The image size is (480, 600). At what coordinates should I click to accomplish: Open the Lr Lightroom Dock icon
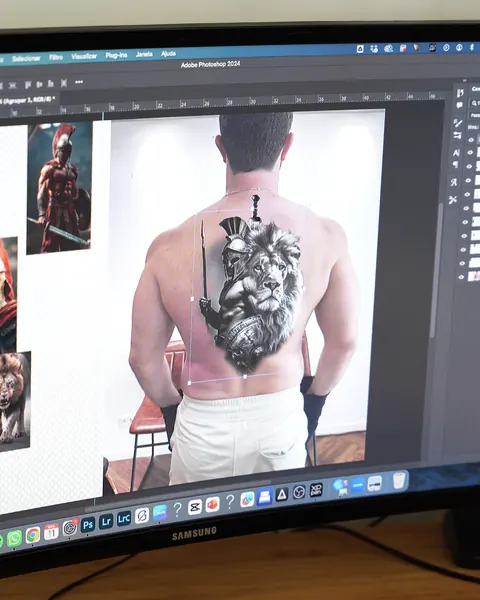tap(106, 521)
